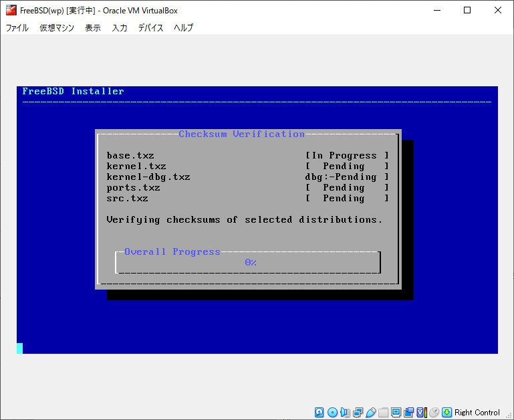Open the デバイス menu

[x=150, y=27]
